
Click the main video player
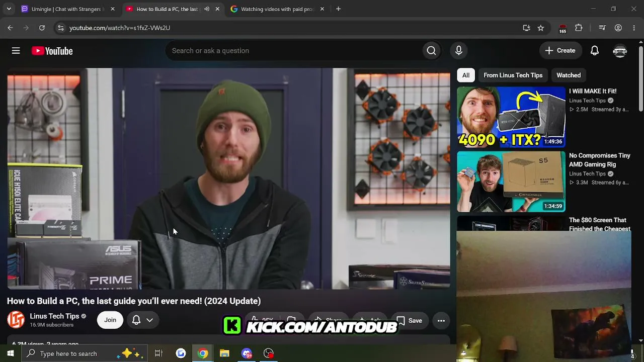pyautogui.click(x=228, y=178)
